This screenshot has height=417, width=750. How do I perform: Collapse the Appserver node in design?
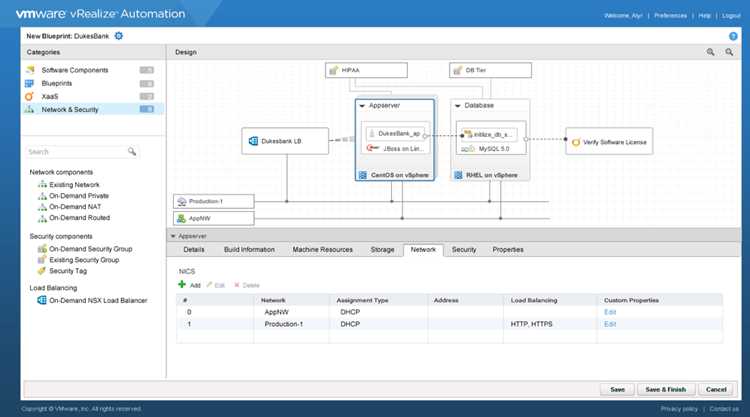pyautogui.click(x=362, y=106)
